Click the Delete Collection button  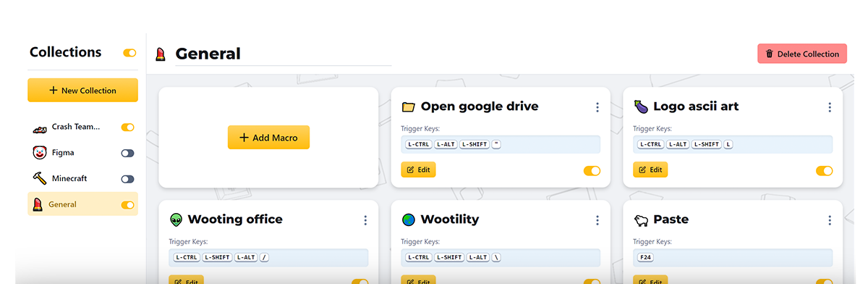(x=802, y=54)
